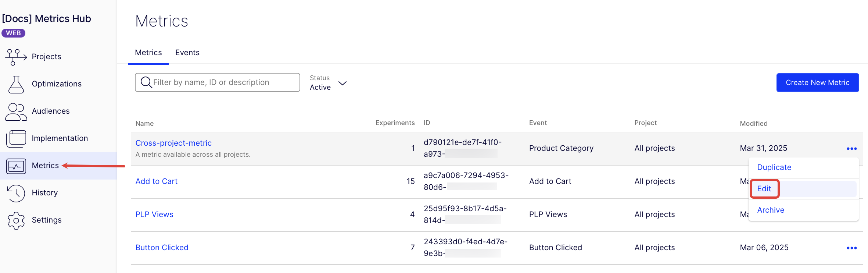Open the PLP Views metric link
868x273 pixels.
click(154, 214)
